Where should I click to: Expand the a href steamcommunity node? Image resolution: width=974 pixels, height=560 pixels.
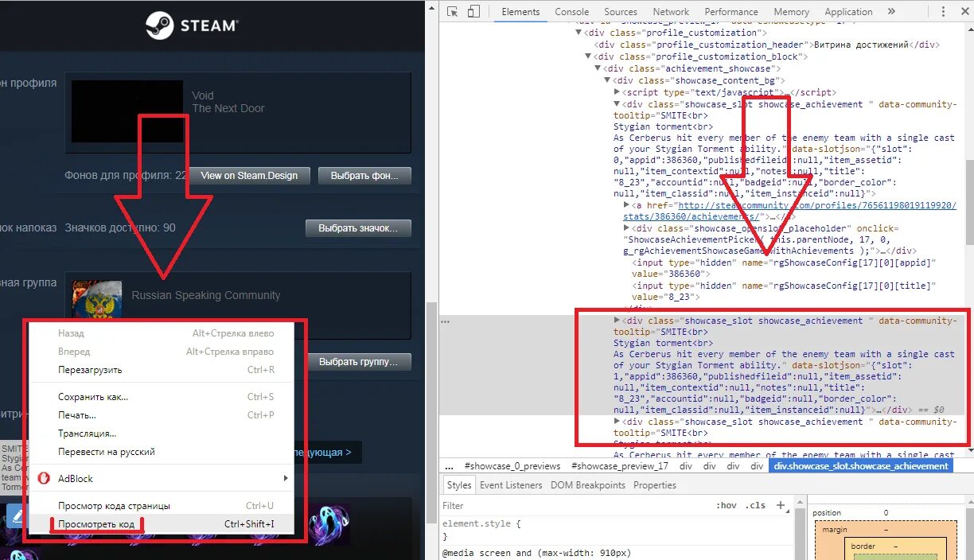pyautogui.click(x=626, y=204)
